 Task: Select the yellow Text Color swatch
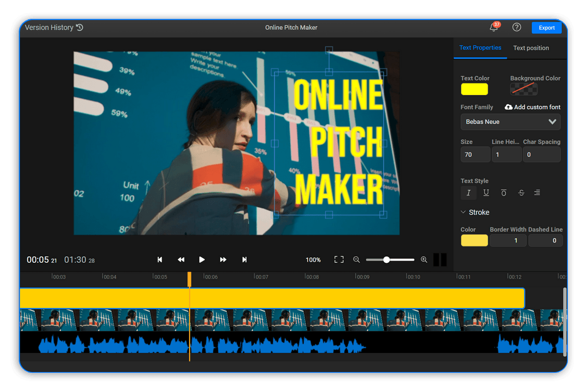click(x=474, y=88)
